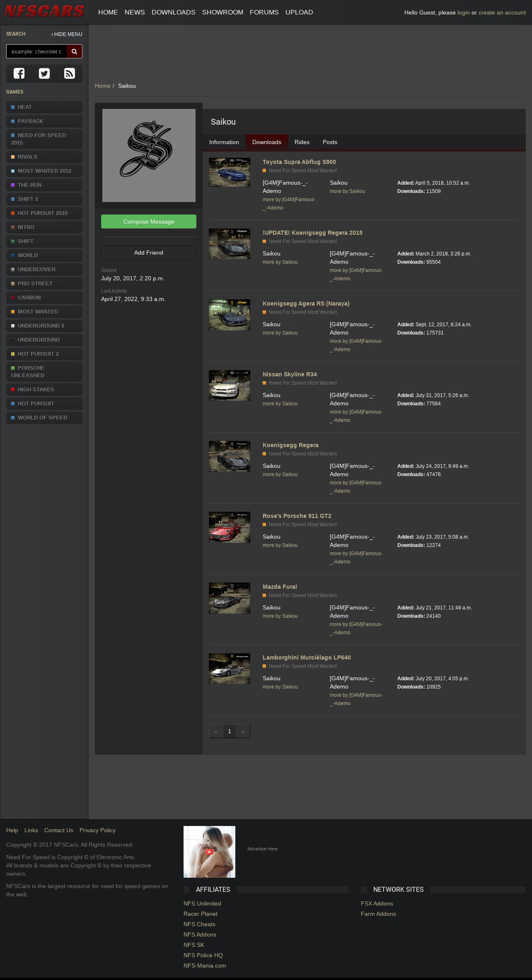This screenshot has width=532, height=980.
Task: Select Hot Pursuit 2010 game
Action: (x=44, y=213)
